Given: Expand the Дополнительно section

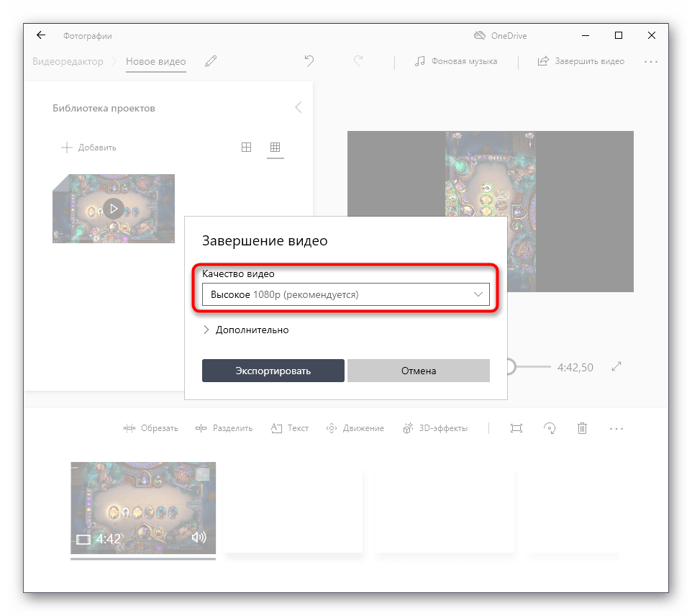Looking at the screenshot, I should point(245,330).
